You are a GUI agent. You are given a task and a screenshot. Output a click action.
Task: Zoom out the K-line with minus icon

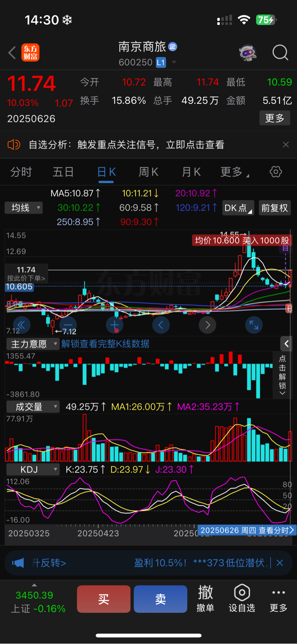click(x=68, y=325)
